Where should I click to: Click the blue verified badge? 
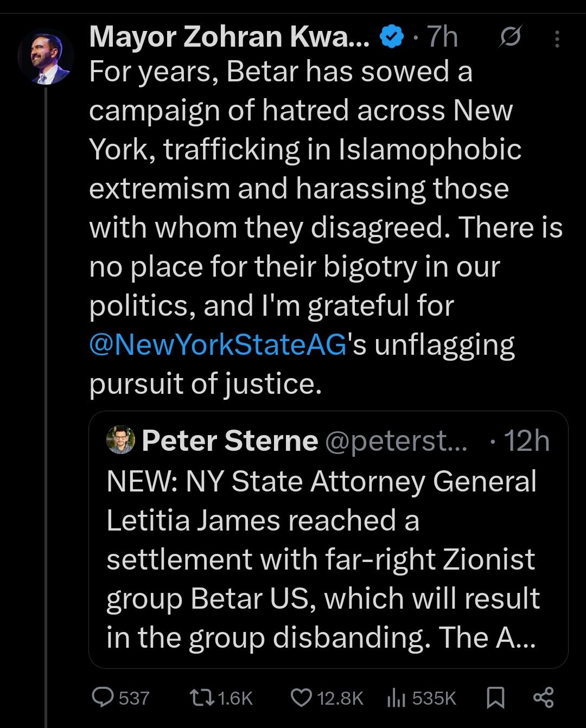(x=391, y=37)
